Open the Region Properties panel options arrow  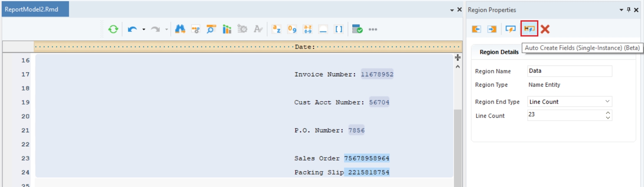point(622,10)
